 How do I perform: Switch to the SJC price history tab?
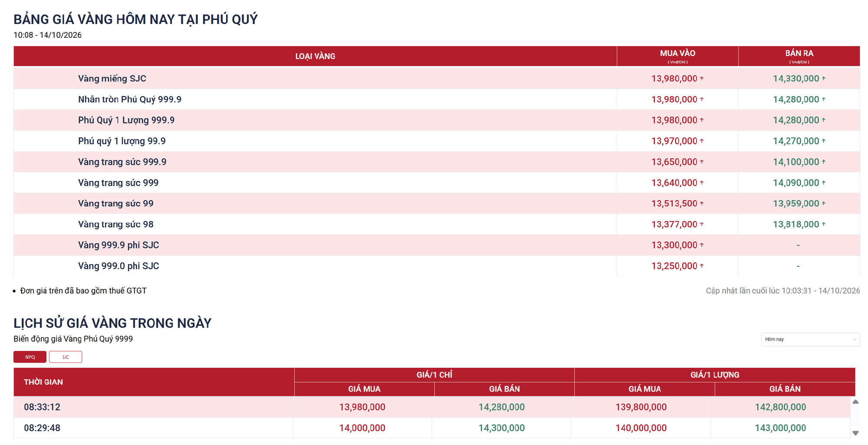[x=66, y=357]
